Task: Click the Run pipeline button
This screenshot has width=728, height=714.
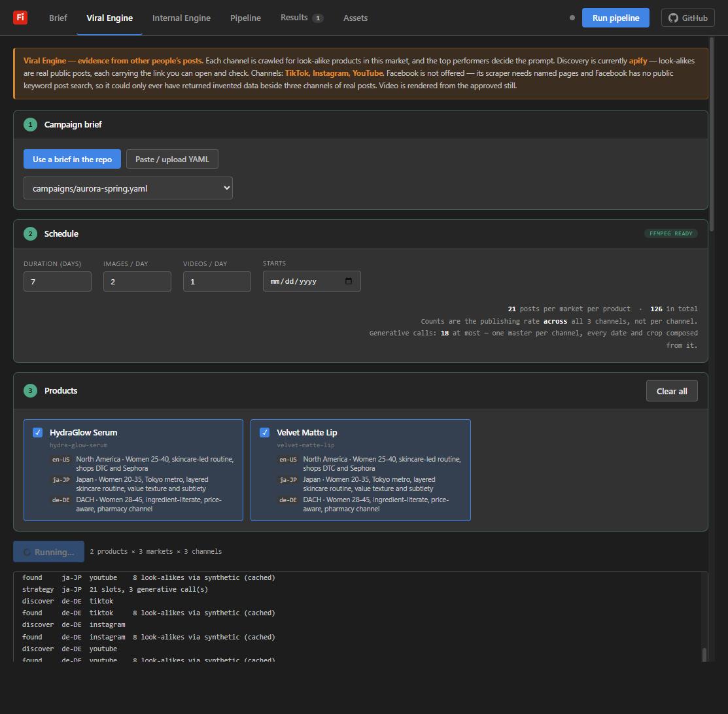Action: [615, 18]
